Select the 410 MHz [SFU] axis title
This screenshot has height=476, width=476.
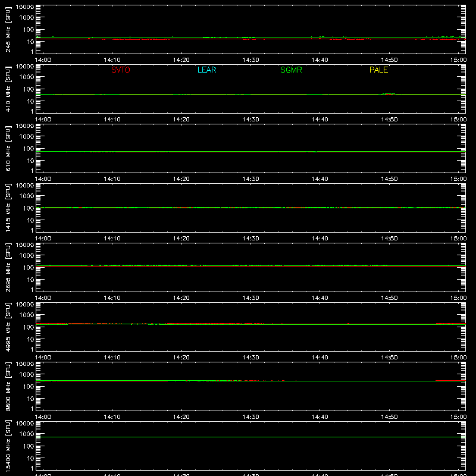pos(8,89)
